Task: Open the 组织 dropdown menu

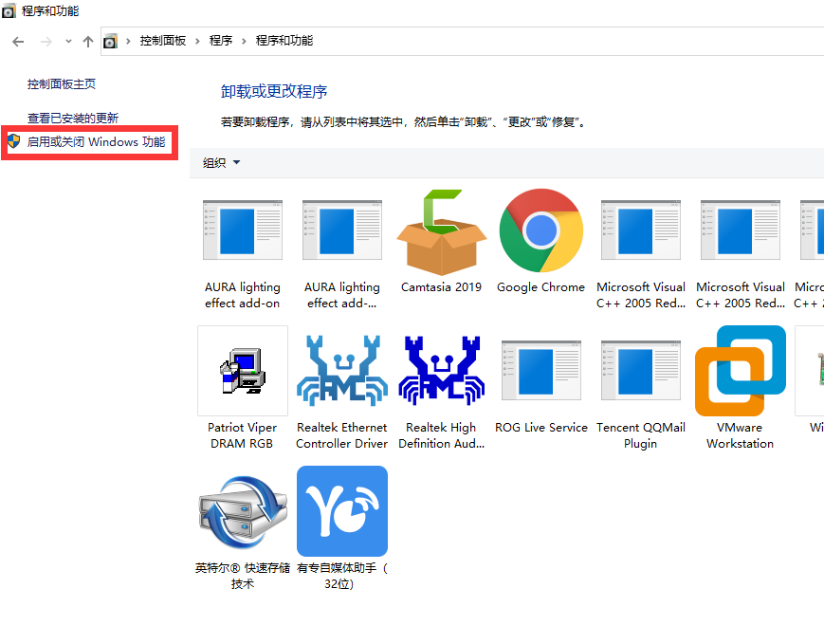Action: pos(220,162)
